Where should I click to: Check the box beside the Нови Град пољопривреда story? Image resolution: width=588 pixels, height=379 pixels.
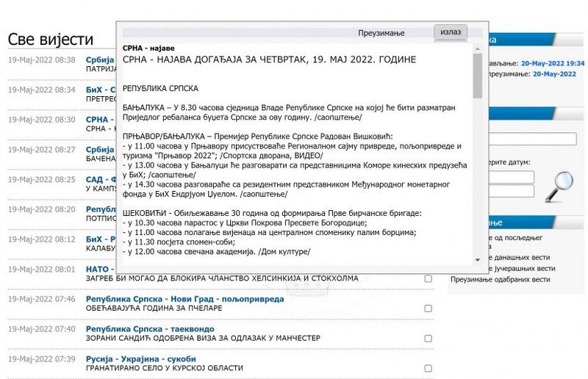pos(428,308)
